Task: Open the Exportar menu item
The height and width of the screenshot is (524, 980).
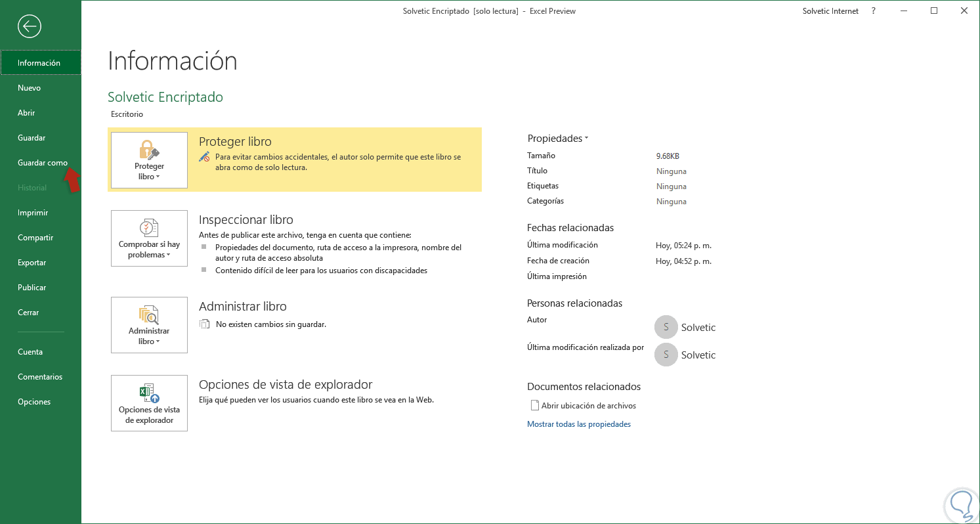Action: pyautogui.click(x=41, y=263)
